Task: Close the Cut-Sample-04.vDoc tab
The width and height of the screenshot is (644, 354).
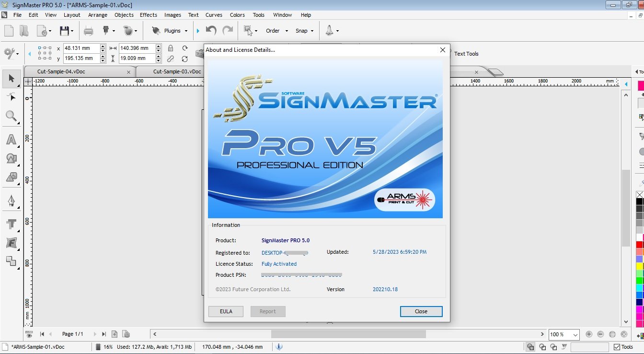Action: tap(128, 72)
